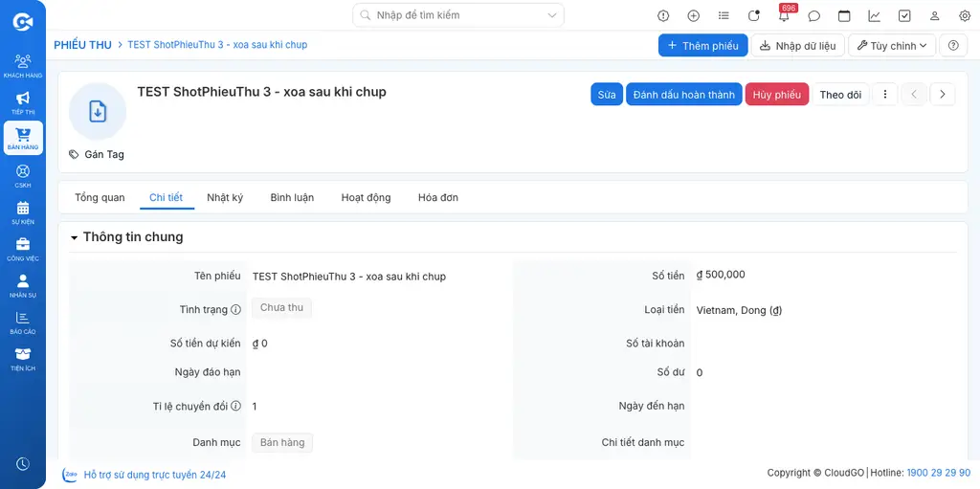980x489 pixels.
Task: Open Hỗ trợ sử dụng trực tuyến 24/24 link
Action: [155, 475]
